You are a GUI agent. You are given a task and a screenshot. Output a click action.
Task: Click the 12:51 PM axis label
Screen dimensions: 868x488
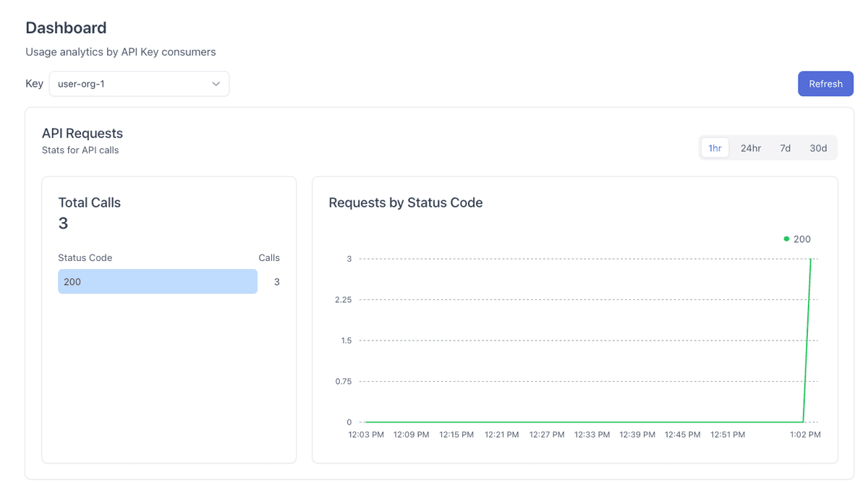728,435
